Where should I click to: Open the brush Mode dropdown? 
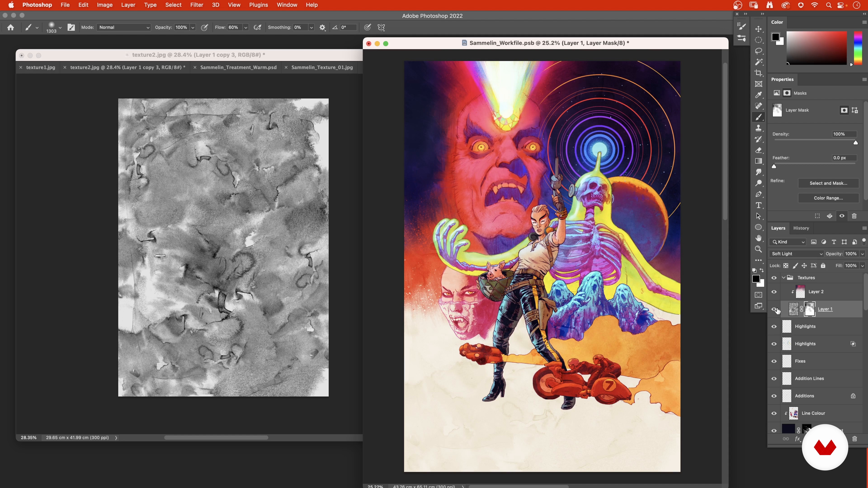(124, 27)
